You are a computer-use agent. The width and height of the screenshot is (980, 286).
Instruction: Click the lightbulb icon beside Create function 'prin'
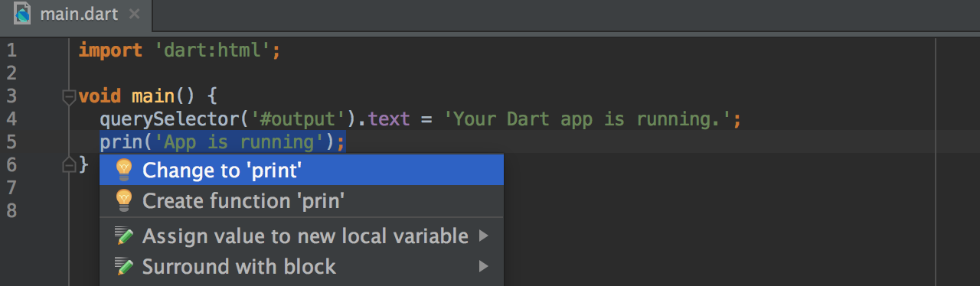[x=123, y=200]
